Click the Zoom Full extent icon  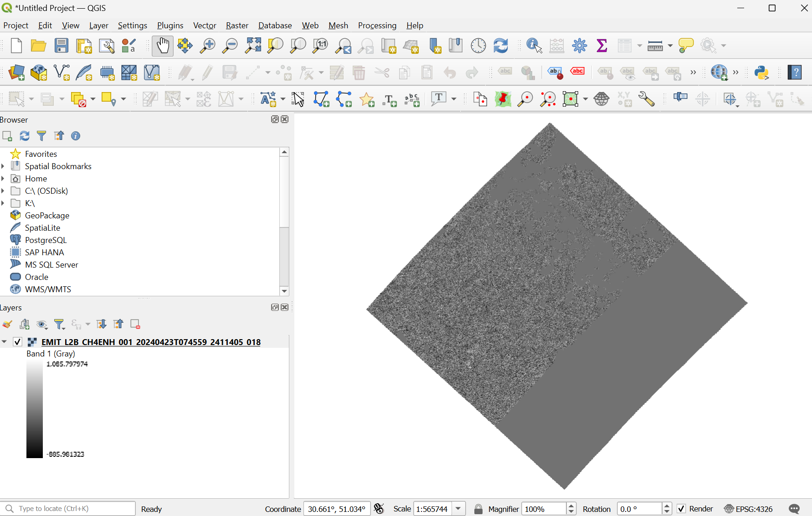[253, 46]
